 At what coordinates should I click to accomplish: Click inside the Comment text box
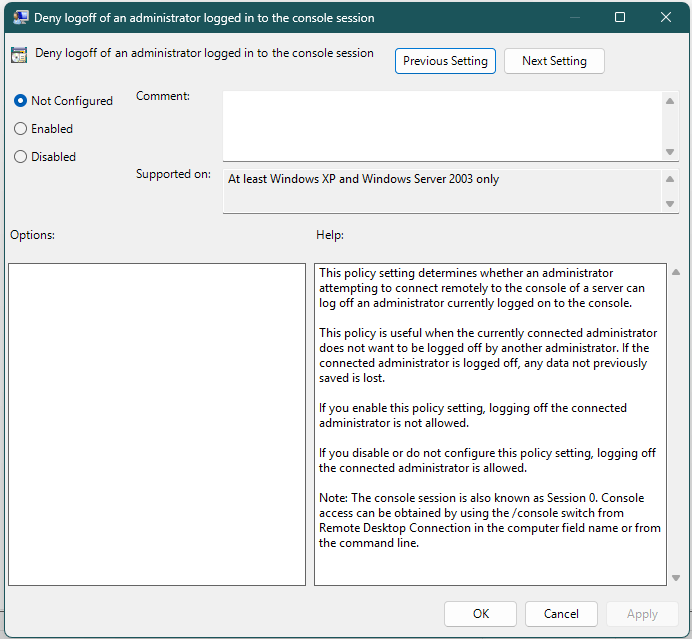click(x=442, y=126)
